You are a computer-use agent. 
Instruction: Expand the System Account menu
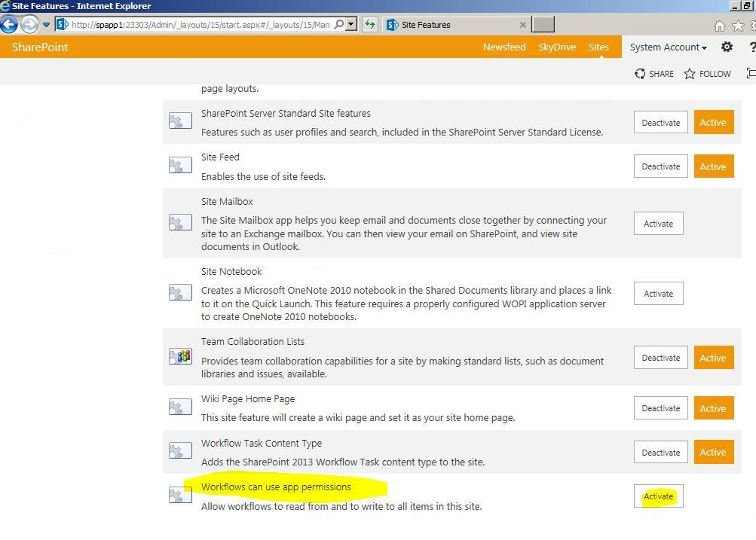pos(669,47)
